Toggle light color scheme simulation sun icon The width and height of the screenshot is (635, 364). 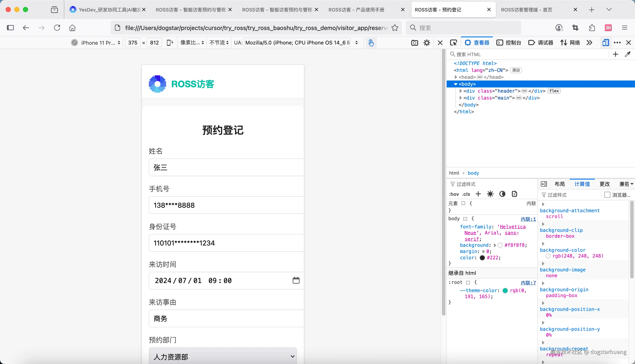(x=490, y=194)
